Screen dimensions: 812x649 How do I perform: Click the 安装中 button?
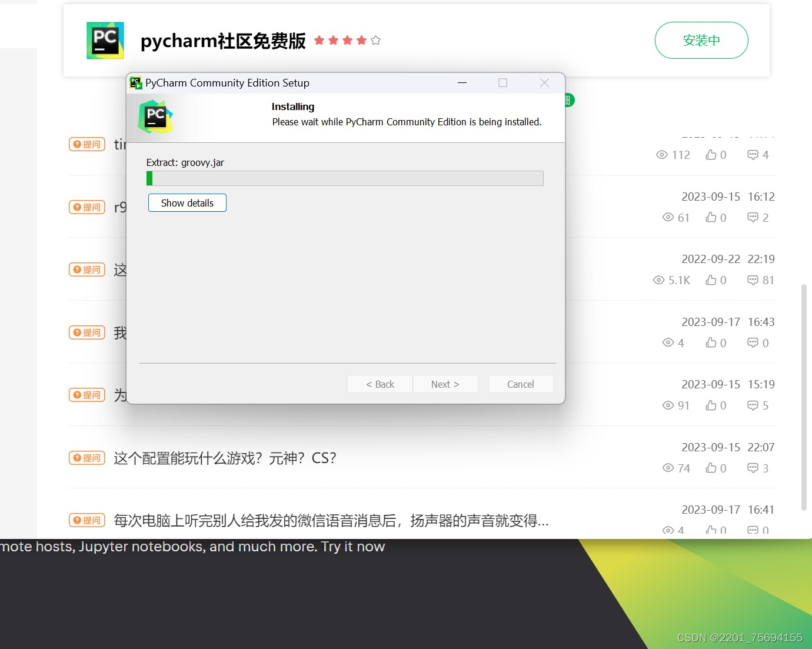click(x=701, y=40)
